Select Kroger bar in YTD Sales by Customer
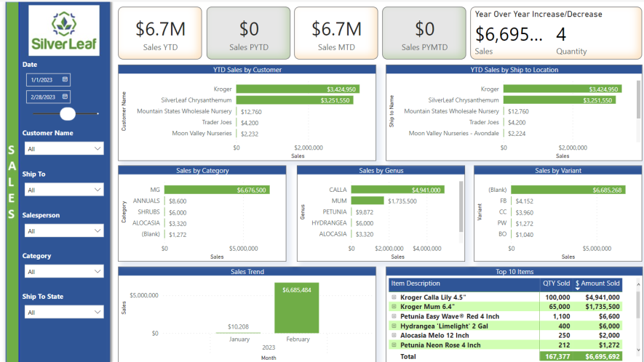 298,89
